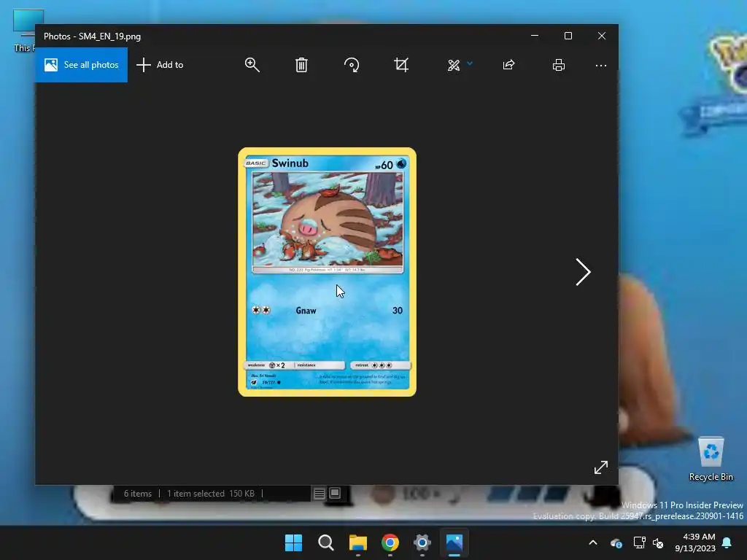The height and width of the screenshot is (560, 747).
Task: Open network status tray icon
Action: tap(639, 542)
